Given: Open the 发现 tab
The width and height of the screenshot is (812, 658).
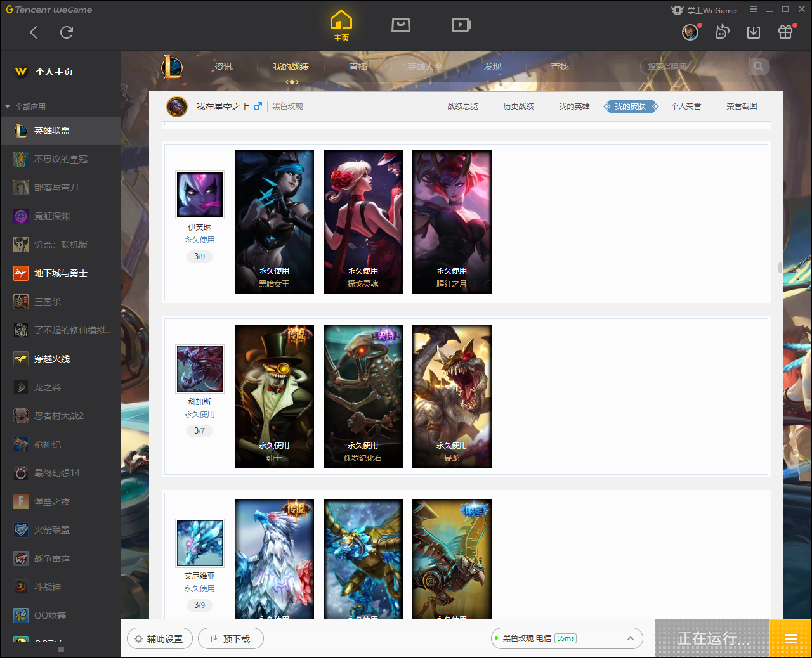Looking at the screenshot, I should pos(493,67).
